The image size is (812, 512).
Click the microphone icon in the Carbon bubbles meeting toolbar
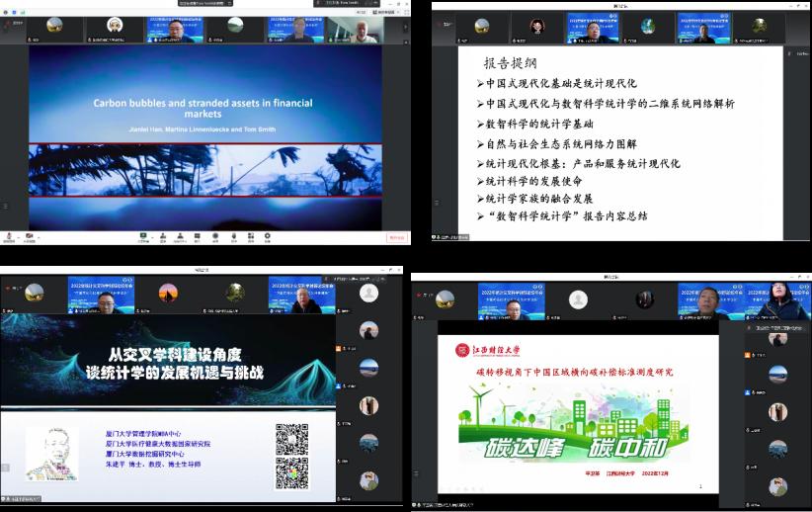(10, 236)
